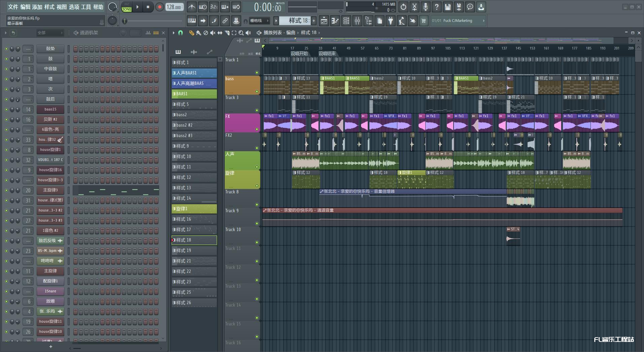644x352 pixels.
Task: Start playback with the play button
Action: (x=137, y=7)
